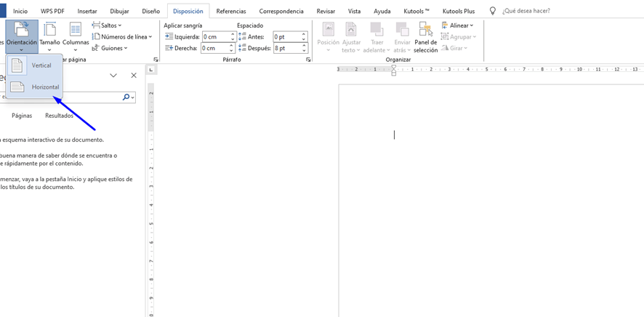Switch to the Revisar tab
The width and height of the screenshot is (644, 317).
click(x=326, y=11)
